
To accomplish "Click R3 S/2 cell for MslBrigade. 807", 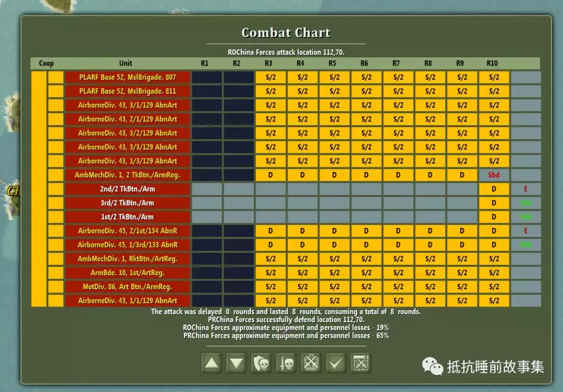I will (x=271, y=77).
